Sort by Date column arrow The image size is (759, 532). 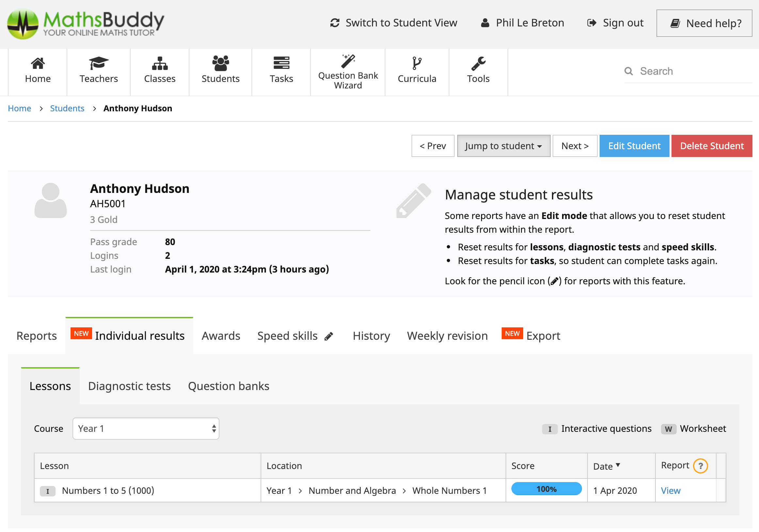618,465
